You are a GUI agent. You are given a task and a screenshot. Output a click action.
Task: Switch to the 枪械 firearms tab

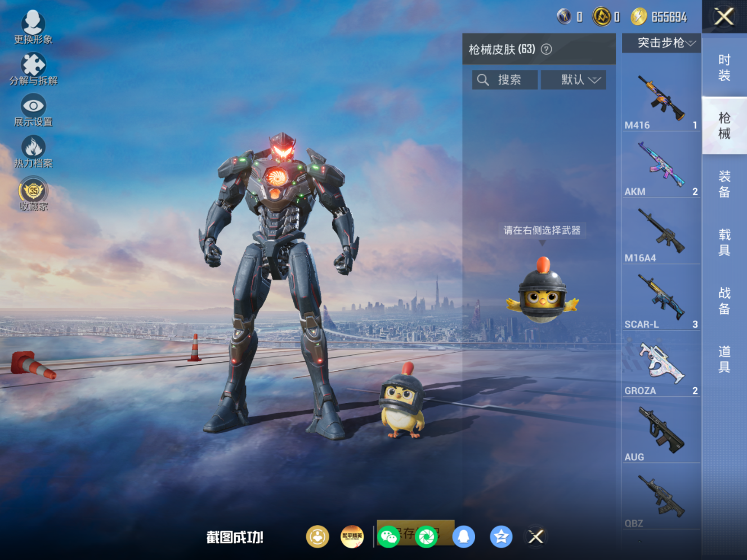pos(724,126)
